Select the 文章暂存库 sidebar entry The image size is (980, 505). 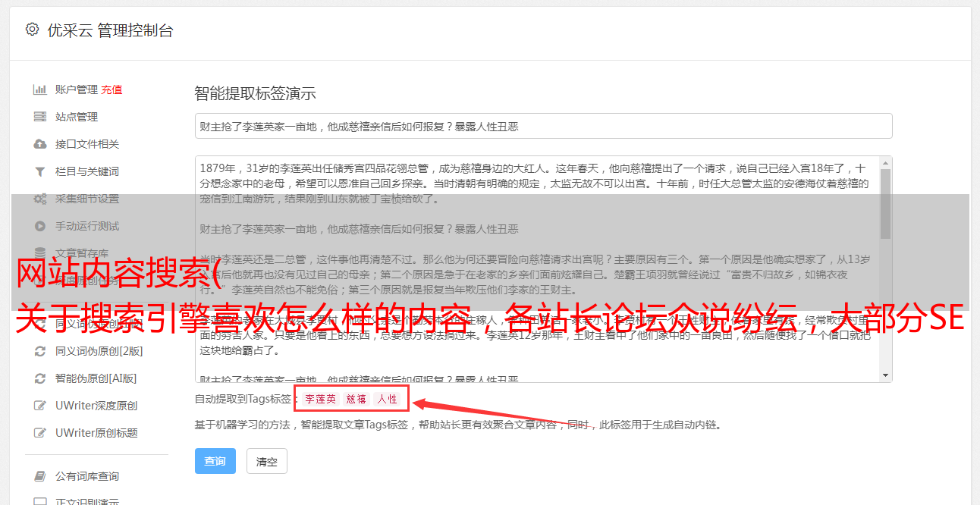tap(82, 253)
